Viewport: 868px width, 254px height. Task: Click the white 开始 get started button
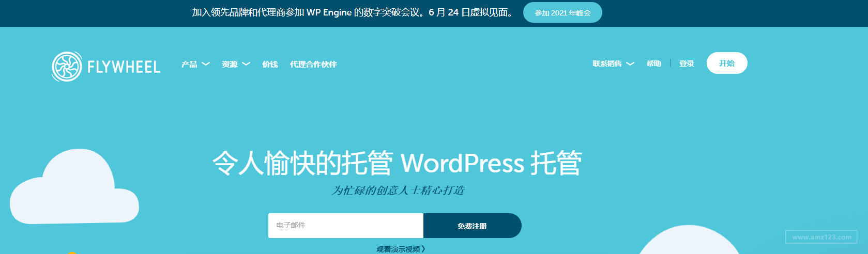point(727,63)
